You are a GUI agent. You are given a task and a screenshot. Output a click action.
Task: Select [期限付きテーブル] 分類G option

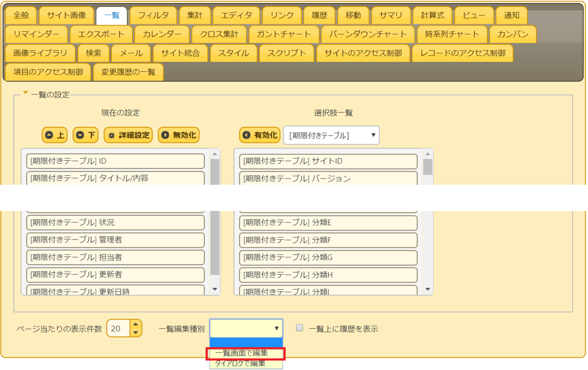tap(328, 257)
